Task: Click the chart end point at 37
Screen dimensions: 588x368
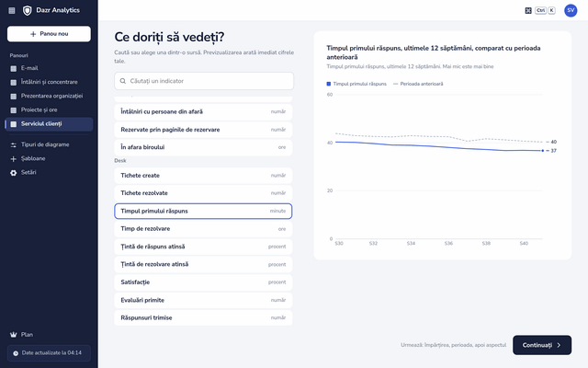Action: point(543,151)
